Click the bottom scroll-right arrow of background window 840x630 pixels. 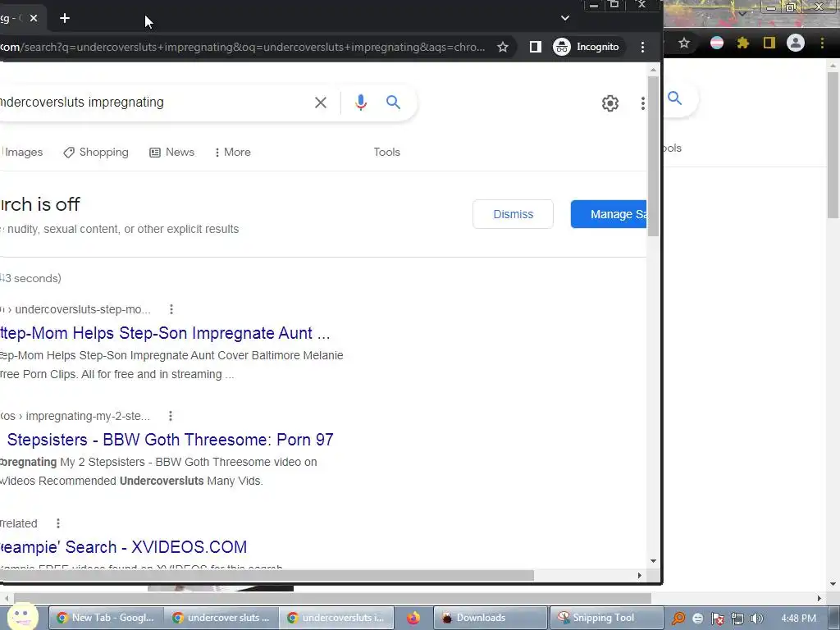819,598
